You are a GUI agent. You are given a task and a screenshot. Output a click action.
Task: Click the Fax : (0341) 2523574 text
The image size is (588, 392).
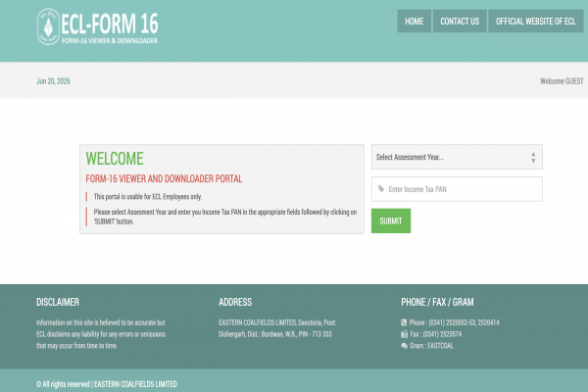coord(436,334)
